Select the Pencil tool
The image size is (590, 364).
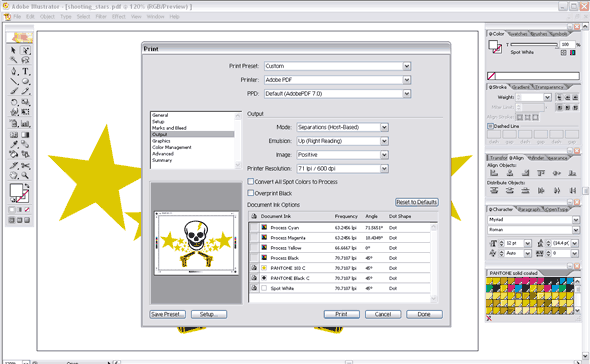[25, 91]
